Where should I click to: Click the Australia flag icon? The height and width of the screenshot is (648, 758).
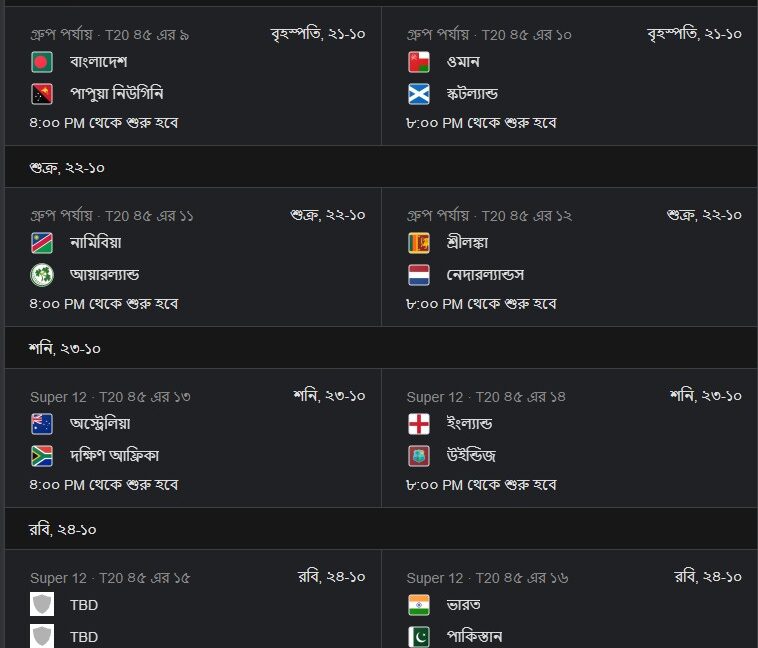tap(42, 424)
